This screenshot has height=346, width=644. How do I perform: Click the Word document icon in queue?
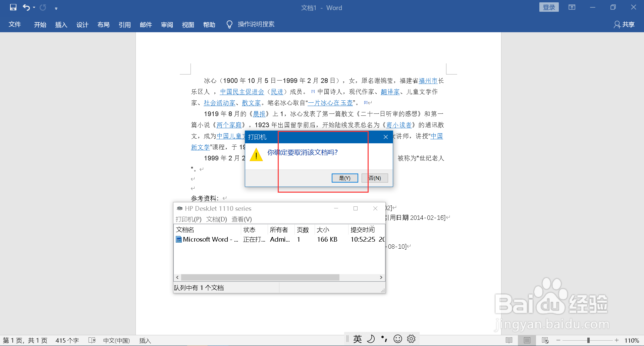pos(179,239)
